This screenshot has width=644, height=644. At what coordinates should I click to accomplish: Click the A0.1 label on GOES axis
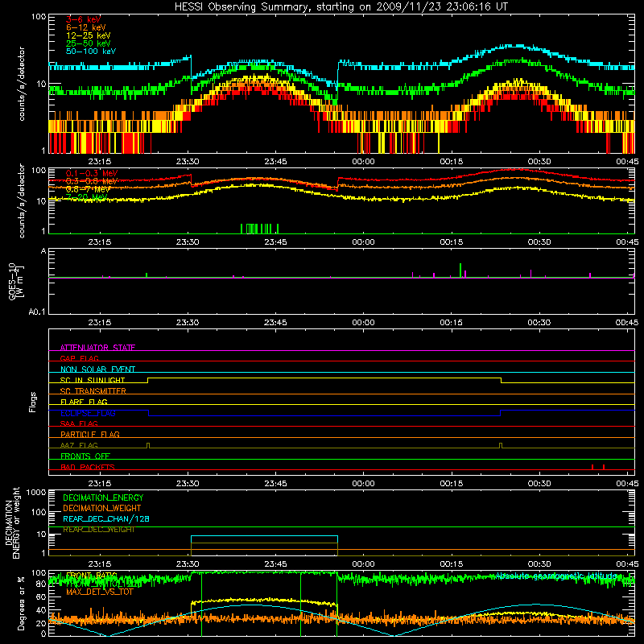pyautogui.click(x=37, y=312)
